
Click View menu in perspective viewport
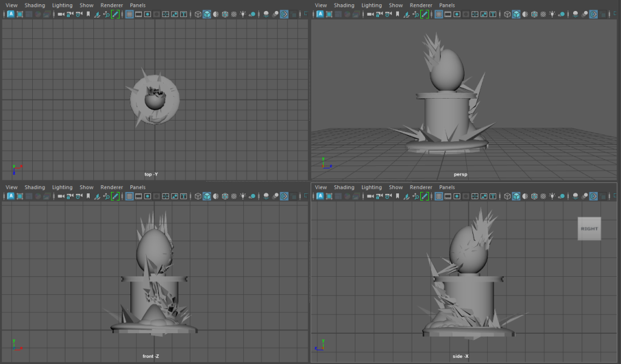click(321, 5)
